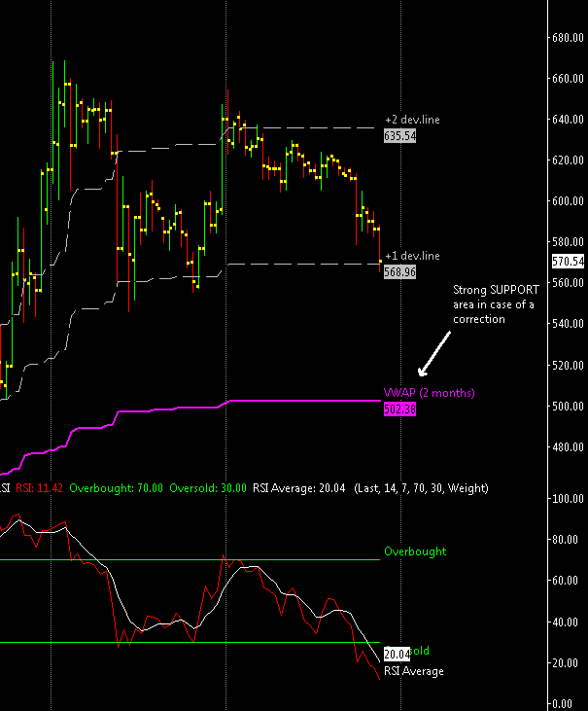Click the 680.00 price axis label

click(567, 38)
